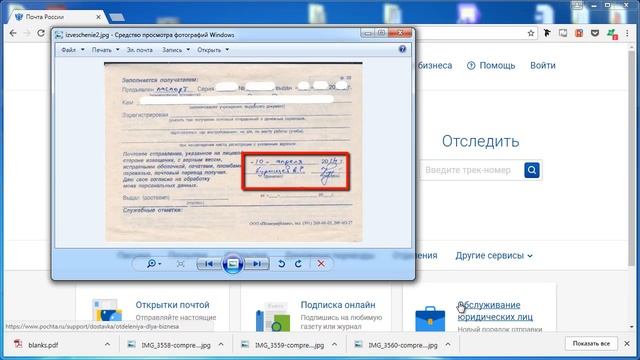Open Обслуживание юридических лиц link

495,311
